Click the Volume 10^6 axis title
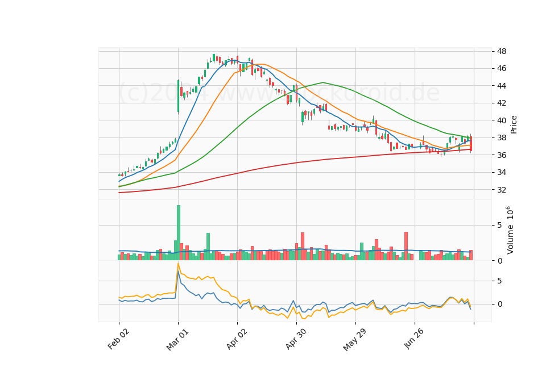The image size is (546, 392). pyautogui.click(x=510, y=230)
